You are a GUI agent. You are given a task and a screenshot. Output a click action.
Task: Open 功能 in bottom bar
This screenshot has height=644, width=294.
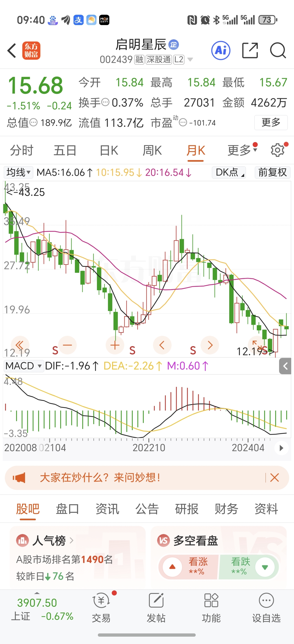[x=211, y=608]
